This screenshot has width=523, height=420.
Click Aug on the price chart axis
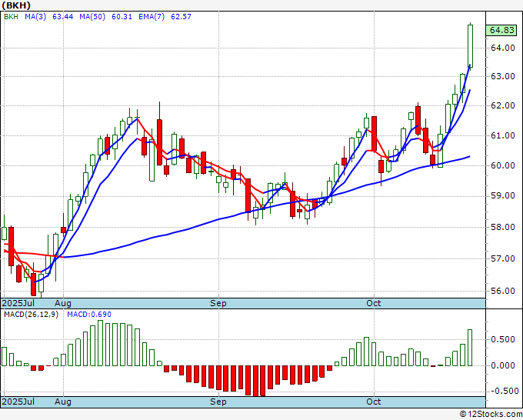pyautogui.click(x=63, y=303)
